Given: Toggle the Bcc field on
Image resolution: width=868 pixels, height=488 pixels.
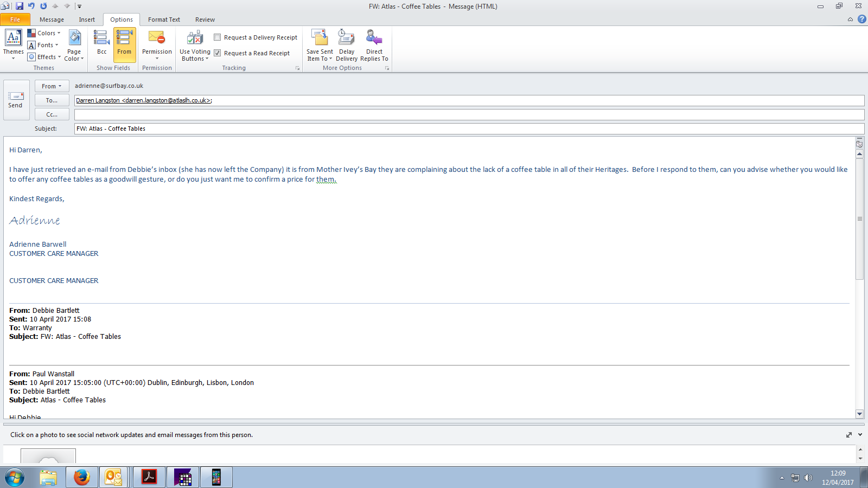Looking at the screenshot, I should coord(101,44).
